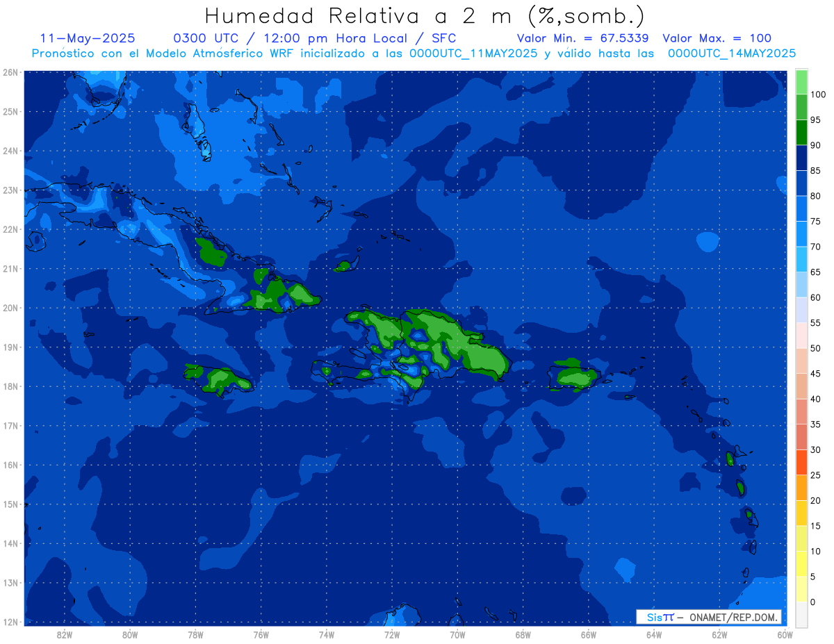The image size is (834, 644).
Task: Pick the green swatch between legend 95 and 100
Action: point(801,107)
